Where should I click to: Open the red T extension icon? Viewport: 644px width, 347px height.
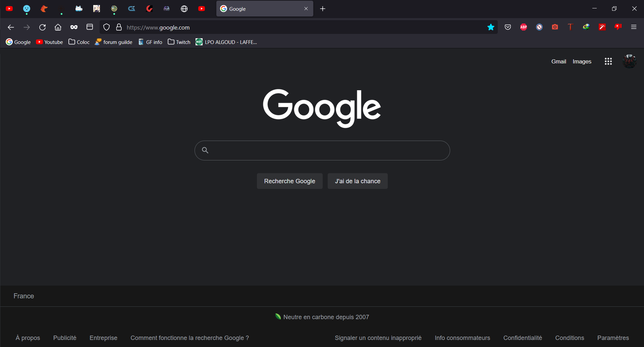click(570, 27)
